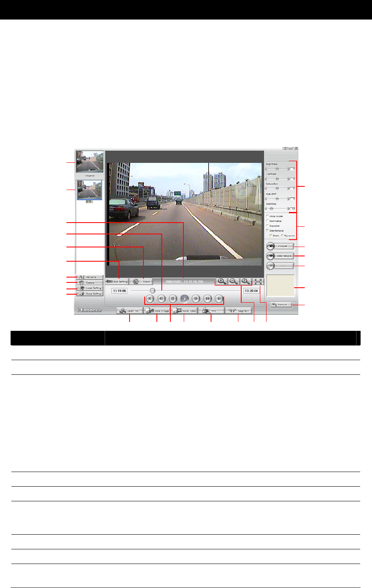The height and width of the screenshot is (588, 372).
Task: Pause the video playback
Action: 173,299
